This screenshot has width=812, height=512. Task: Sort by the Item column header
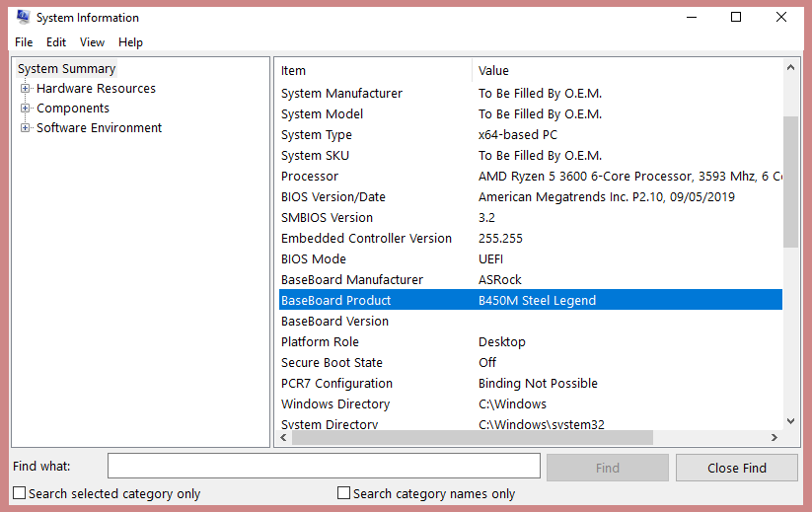pyautogui.click(x=375, y=70)
